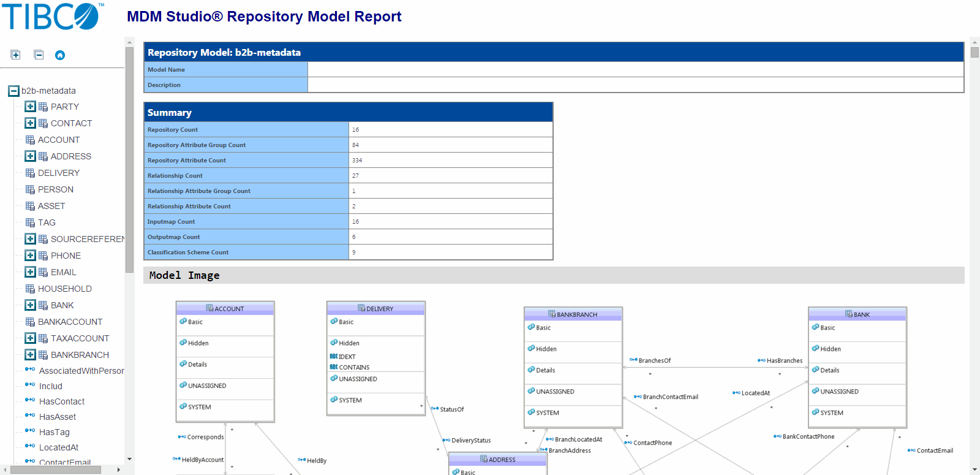This screenshot has width=980, height=475.
Task: Open the CONTACT repository link
Action: click(72, 123)
